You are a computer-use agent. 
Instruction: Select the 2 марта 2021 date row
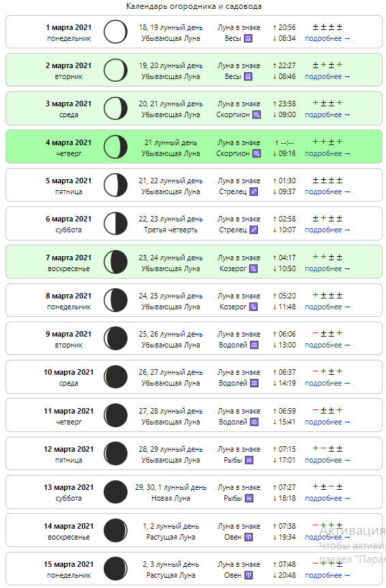[194, 70]
